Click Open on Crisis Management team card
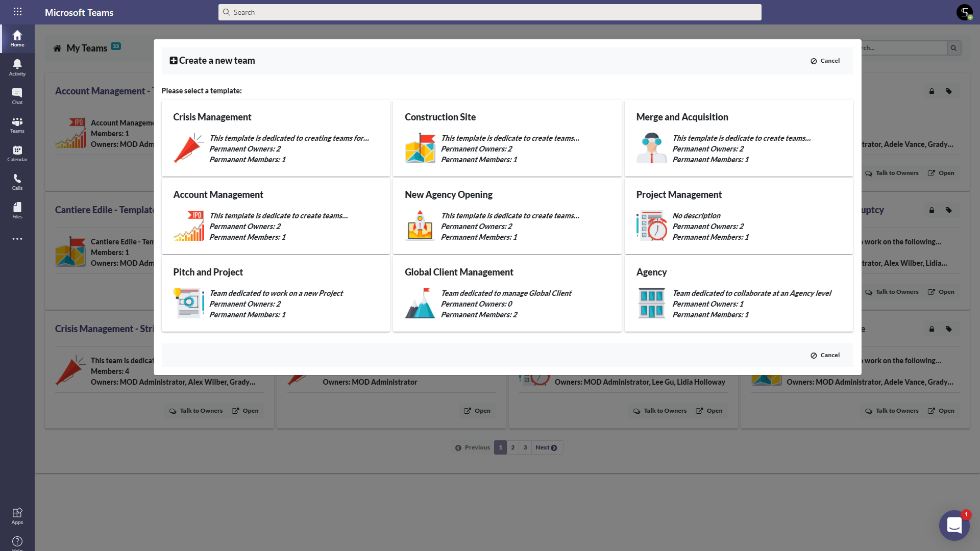The height and width of the screenshot is (551, 980). pos(246,411)
